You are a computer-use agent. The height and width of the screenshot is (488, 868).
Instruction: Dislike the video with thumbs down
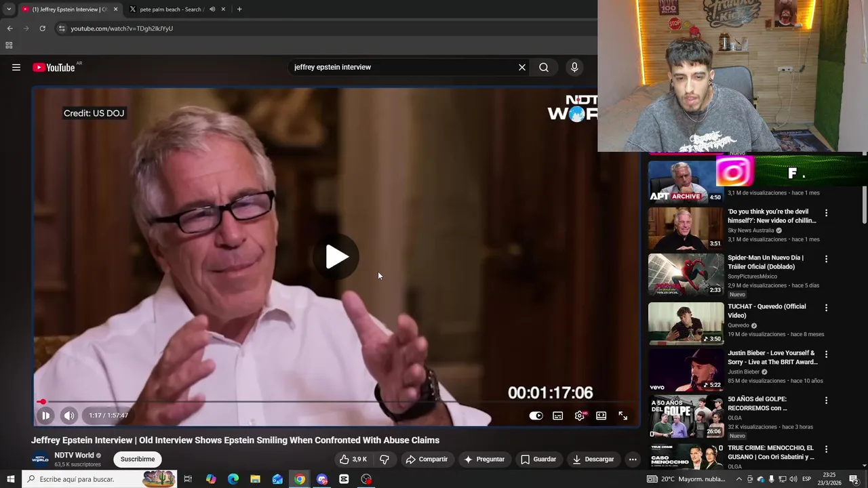[x=384, y=459]
